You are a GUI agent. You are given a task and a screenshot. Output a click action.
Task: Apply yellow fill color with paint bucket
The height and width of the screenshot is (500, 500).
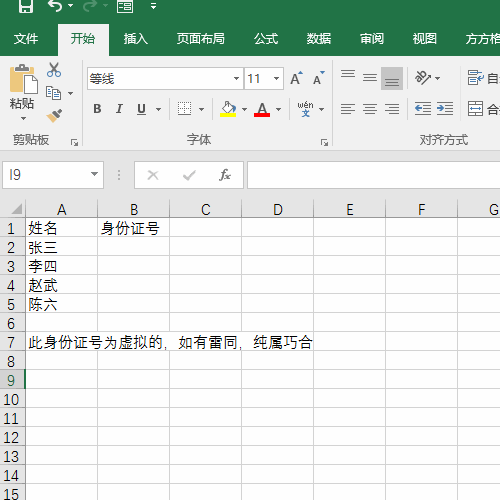pyautogui.click(x=228, y=109)
